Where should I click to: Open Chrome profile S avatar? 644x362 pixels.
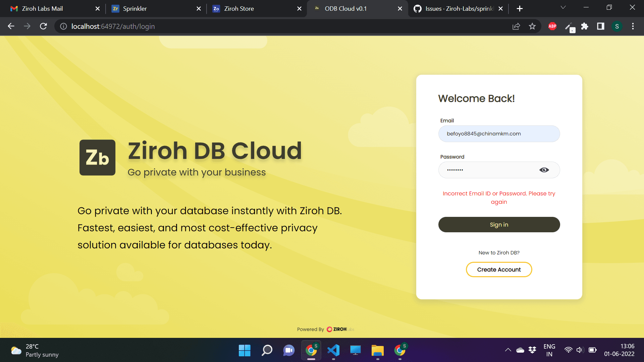point(617,26)
